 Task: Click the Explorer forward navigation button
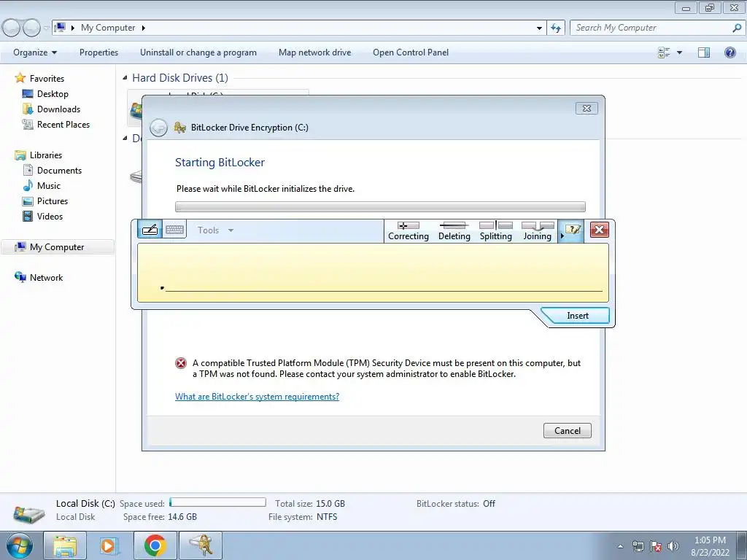tap(31, 28)
